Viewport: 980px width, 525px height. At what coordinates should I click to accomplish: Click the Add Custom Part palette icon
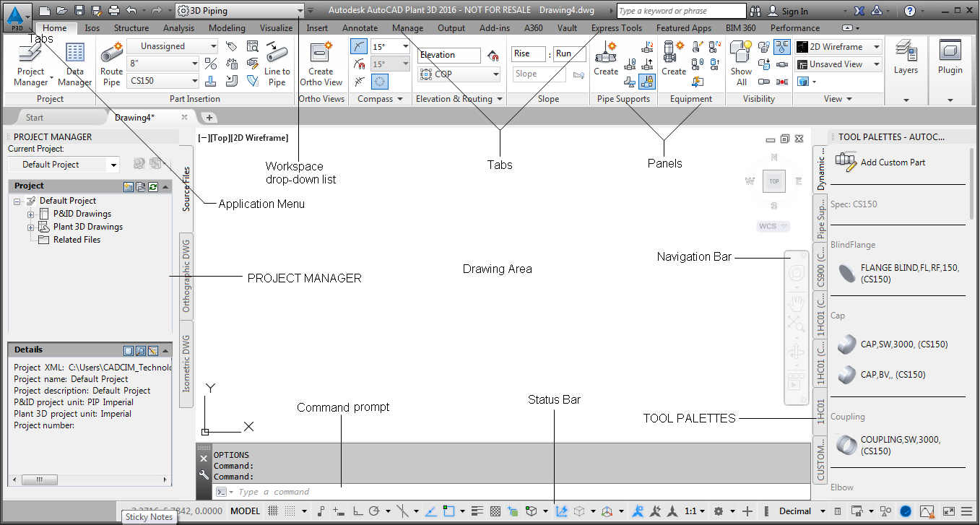pyautogui.click(x=845, y=161)
